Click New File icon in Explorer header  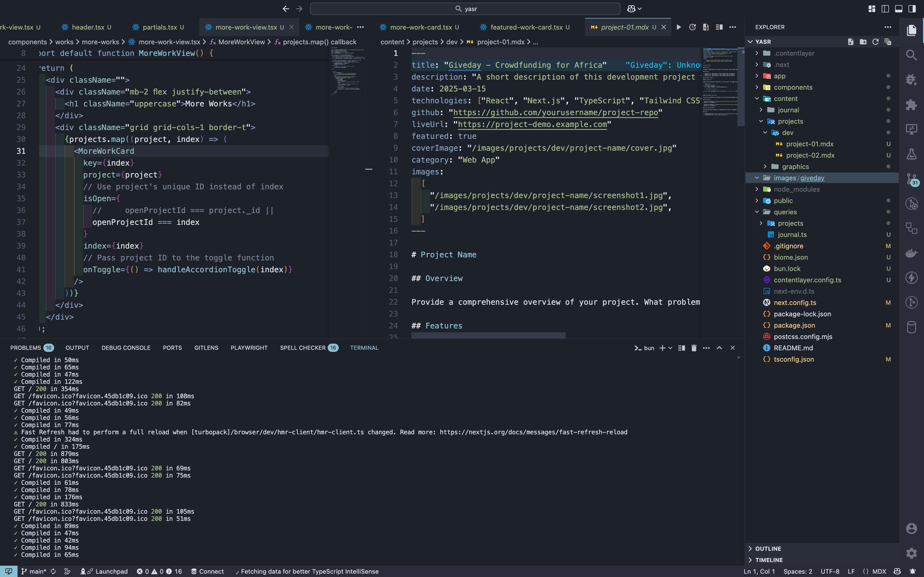click(850, 41)
